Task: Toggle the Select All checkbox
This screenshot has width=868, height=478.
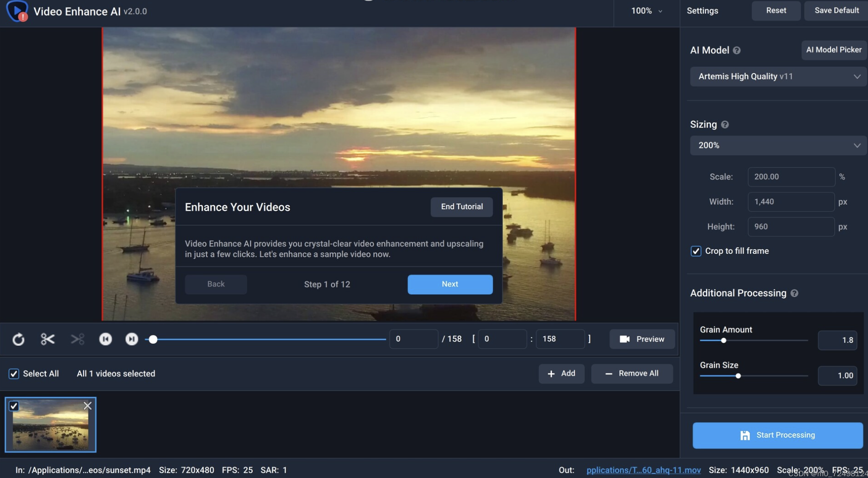Action: tap(14, 373)
